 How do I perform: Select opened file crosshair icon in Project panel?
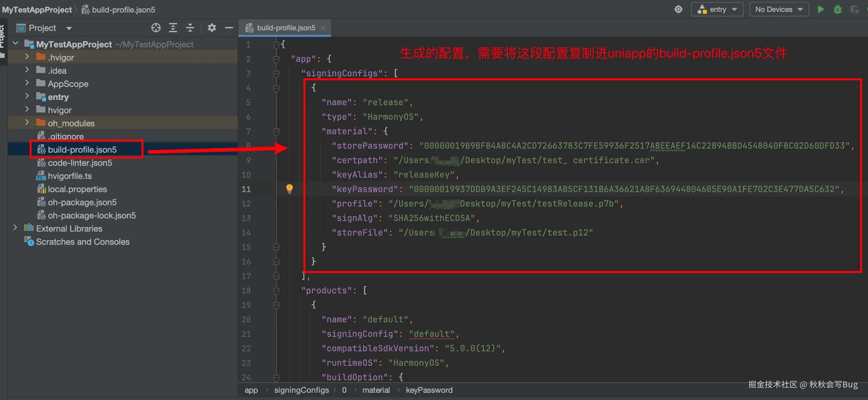pos(156,28)
